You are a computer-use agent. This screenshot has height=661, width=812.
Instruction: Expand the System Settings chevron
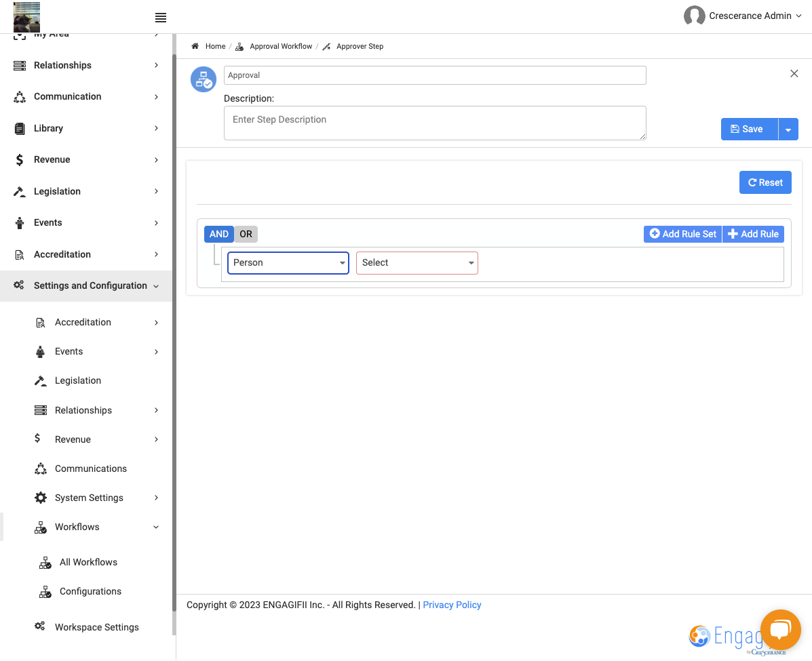(x=157, y=498)
